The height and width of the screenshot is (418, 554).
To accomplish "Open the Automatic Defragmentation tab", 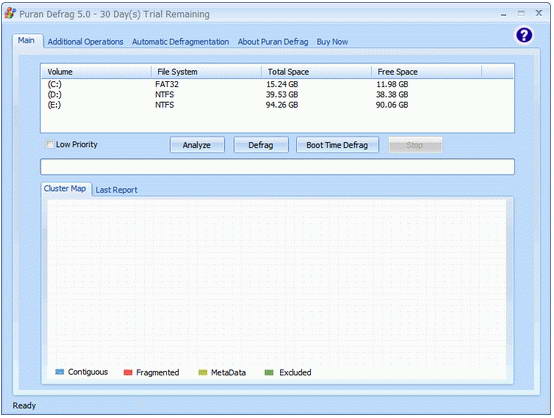I will pos(181,42).
